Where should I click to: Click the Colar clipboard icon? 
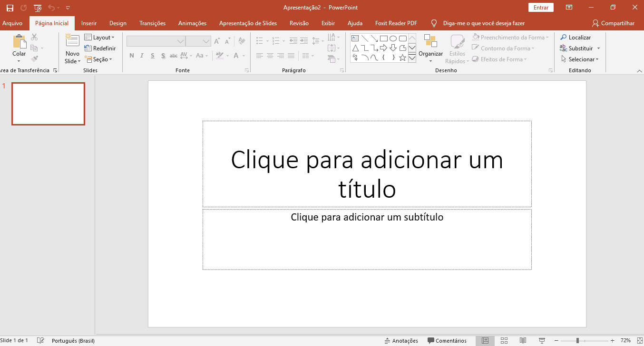20,41
